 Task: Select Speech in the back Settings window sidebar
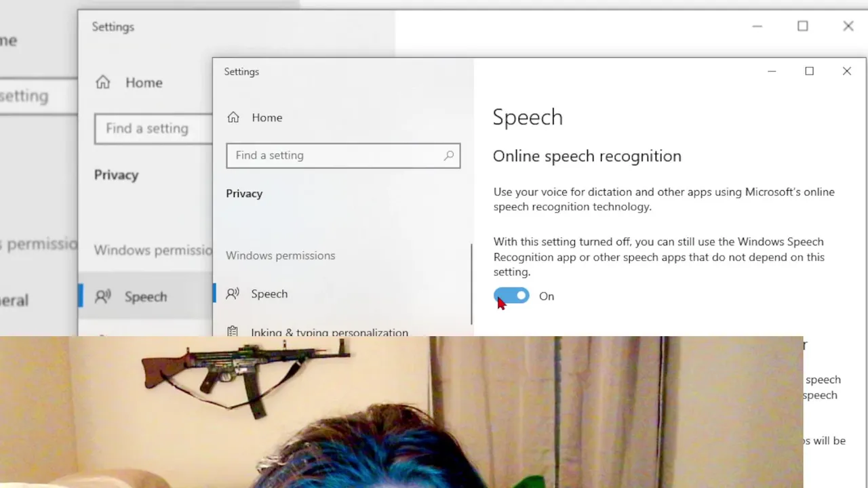tap(145, 296)
